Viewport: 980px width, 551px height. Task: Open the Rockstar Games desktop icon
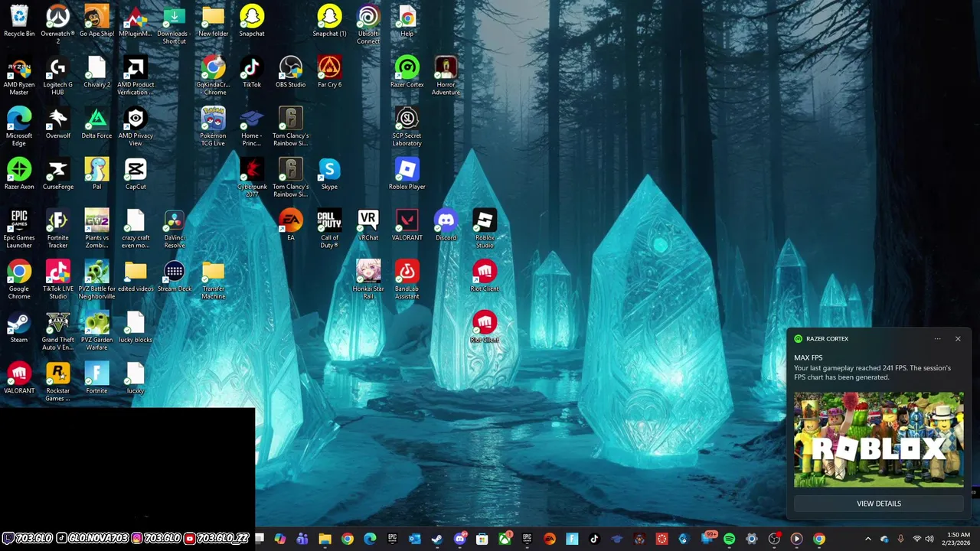tap(57, 382)
